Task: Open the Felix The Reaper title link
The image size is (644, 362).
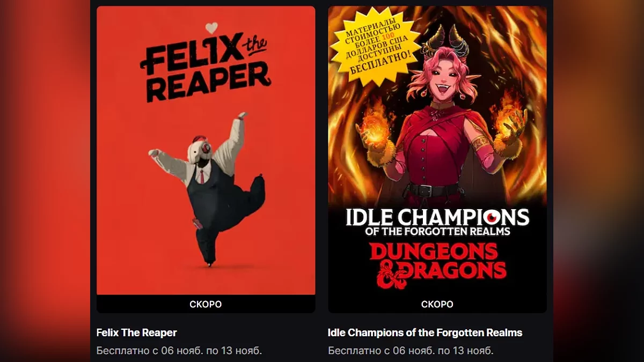Action: coord(137,333)
